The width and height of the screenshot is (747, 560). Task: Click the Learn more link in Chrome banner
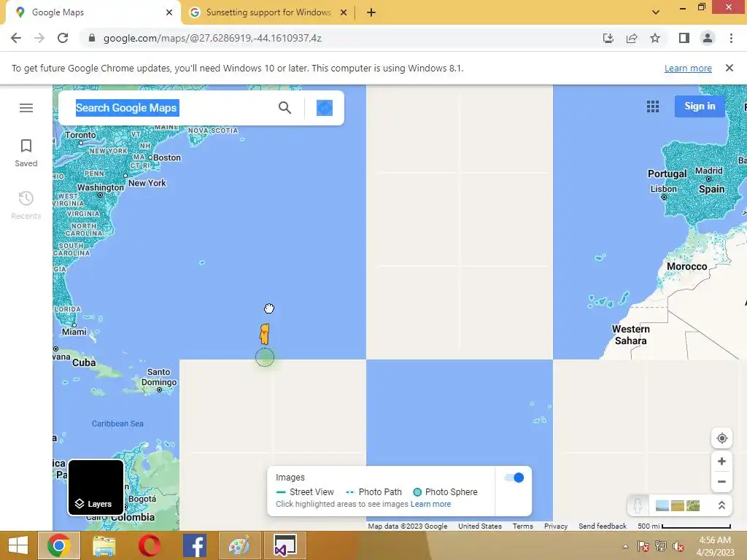(x=688, y=68)
